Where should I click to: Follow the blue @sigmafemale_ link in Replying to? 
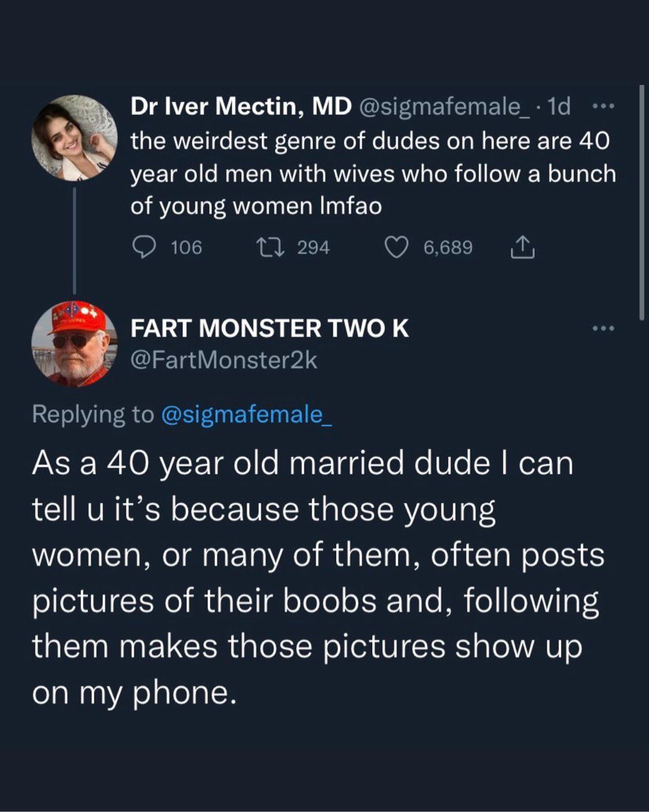click(246, 414)
